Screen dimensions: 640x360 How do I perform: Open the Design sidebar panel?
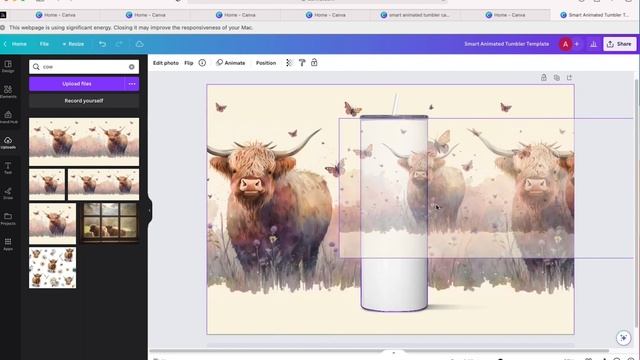click(x=8, y=66)
